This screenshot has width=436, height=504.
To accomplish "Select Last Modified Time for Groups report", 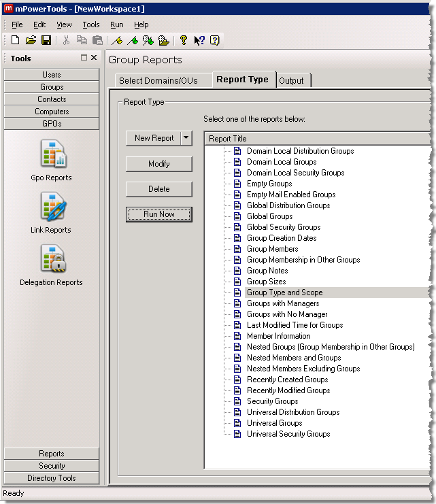I will (295, 325).
